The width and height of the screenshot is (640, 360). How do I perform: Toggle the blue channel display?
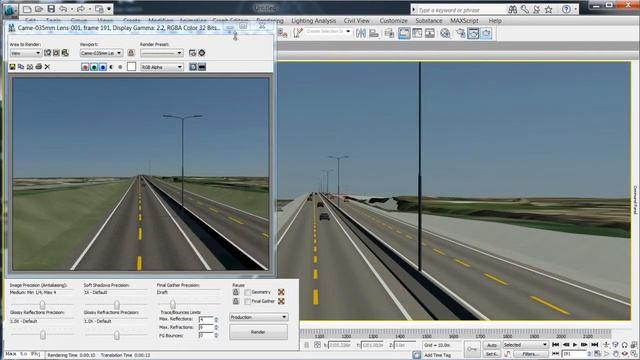[103, 67]
